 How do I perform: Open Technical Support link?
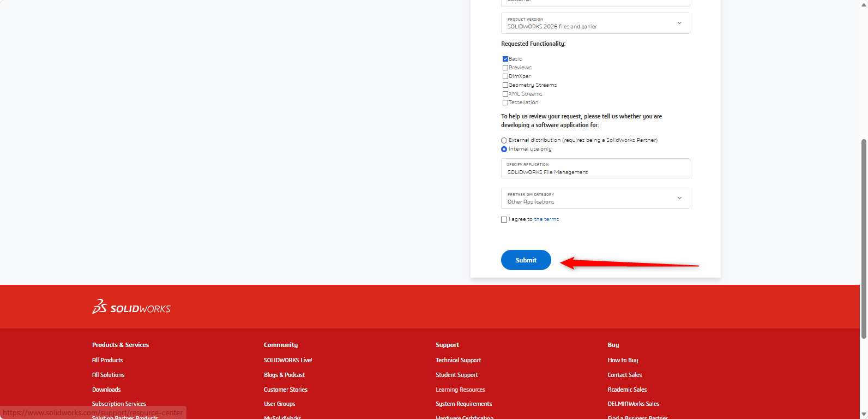tap(459, 360)
